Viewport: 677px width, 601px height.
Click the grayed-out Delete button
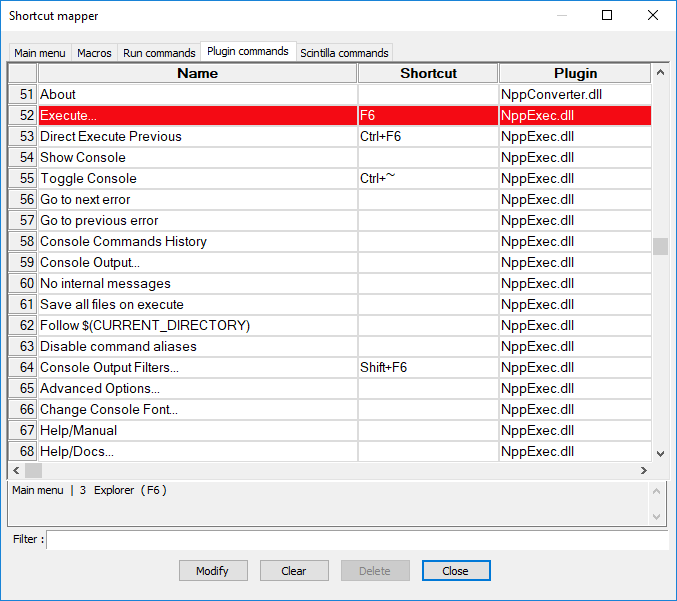375,570
